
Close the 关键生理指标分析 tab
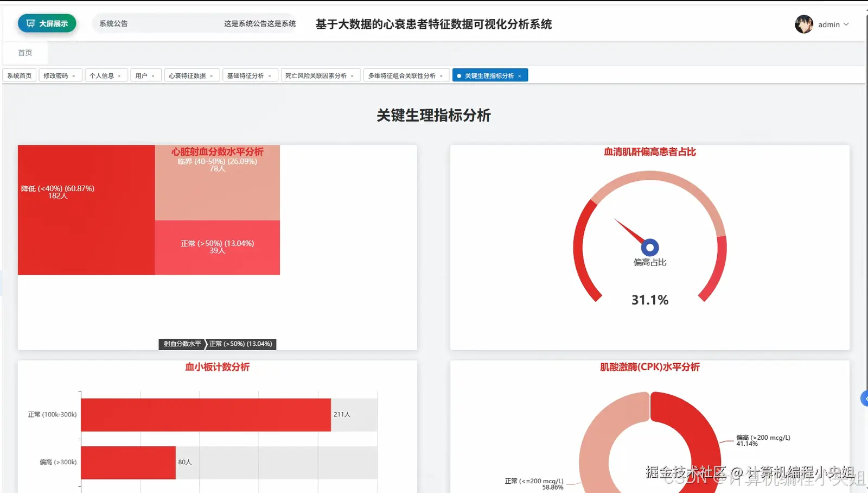pos(520,75)
